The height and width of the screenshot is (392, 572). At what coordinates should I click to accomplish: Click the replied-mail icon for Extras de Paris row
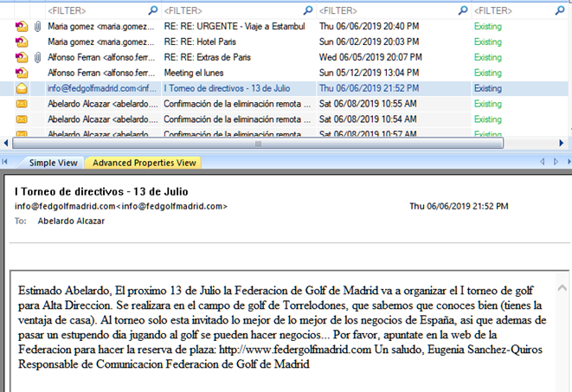click(x=22, y=57)
